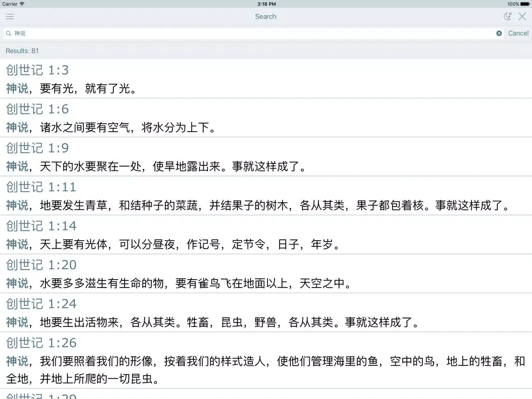
Task: Click the Wi-Fi icon in status bar
Action: coord(22,4)
